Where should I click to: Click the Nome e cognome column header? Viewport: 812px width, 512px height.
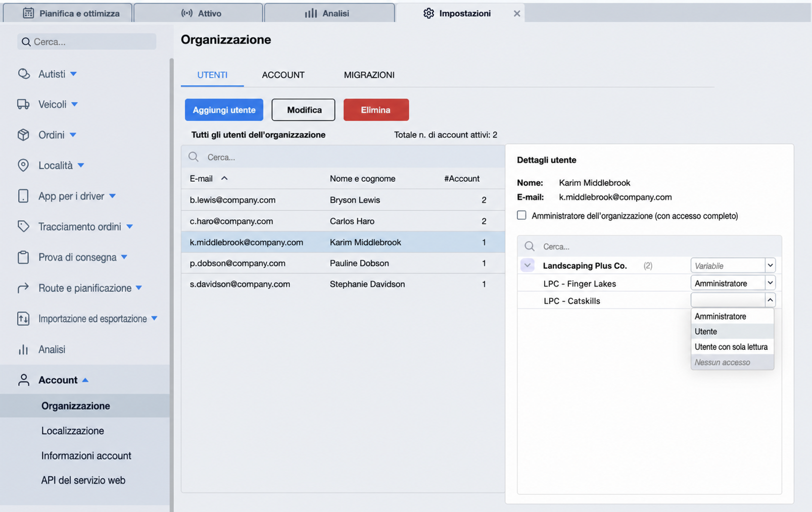coord(362,178)
